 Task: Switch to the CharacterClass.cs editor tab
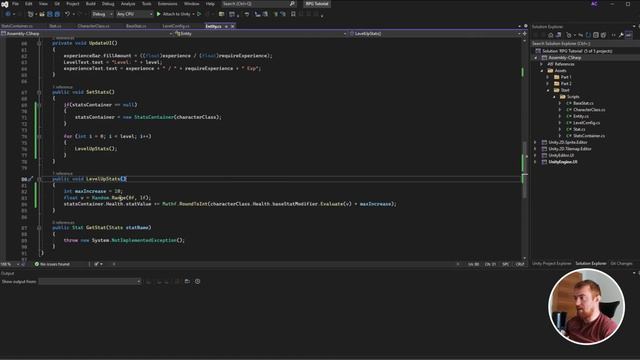[x=93, y=26]
